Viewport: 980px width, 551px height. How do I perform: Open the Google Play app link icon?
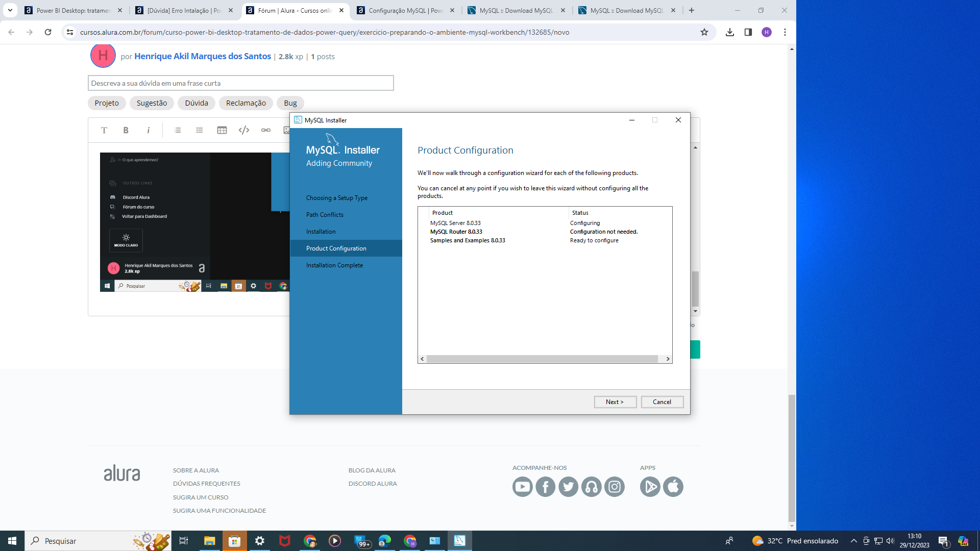click(x=650, y=487)
